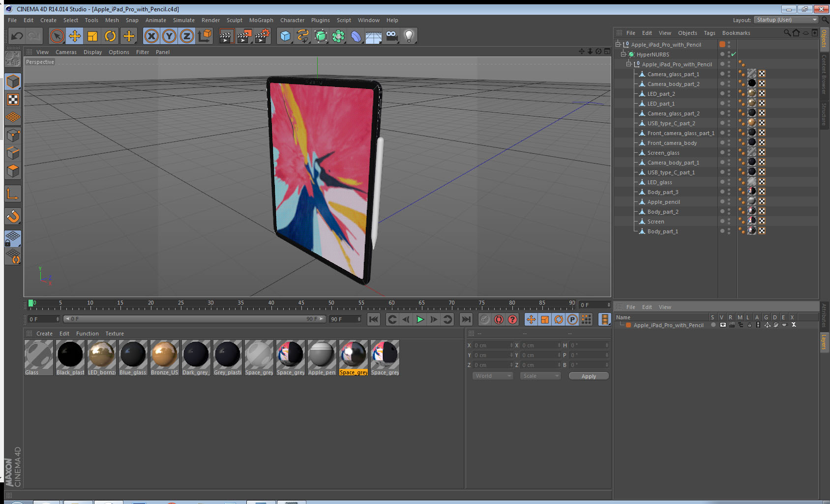Toggle the X axis lock
The width and height of the screenshot is (830, 504).
pyautogui.click(x=151, y=36)
